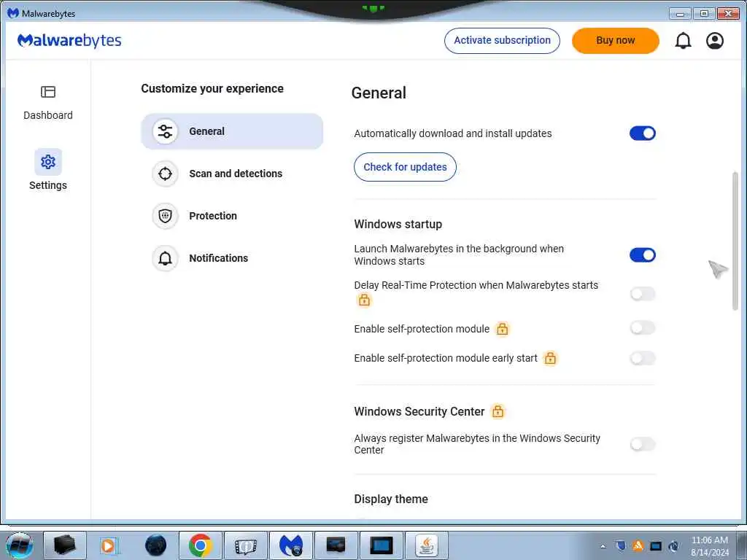Click the Notifications bell icon in settings list
747x560 pixels.
click(x=166, y=258)
